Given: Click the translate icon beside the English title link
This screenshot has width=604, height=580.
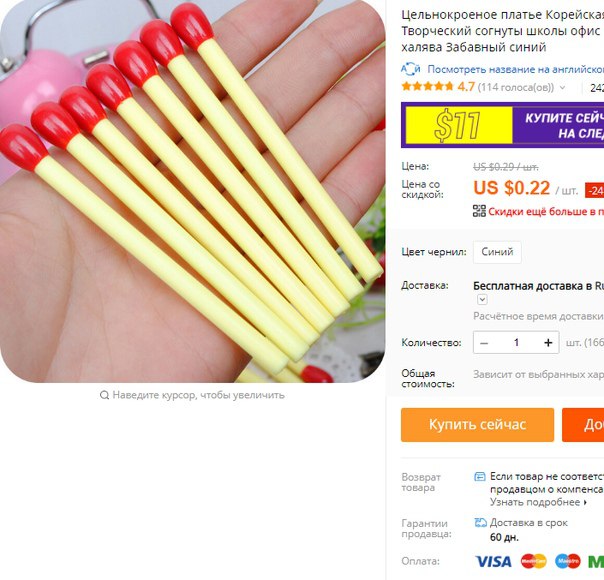Looking at the screenshot, I should [410, 69].
